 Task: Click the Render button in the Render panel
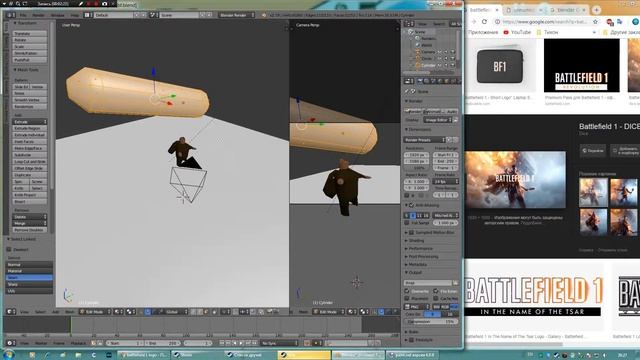(413, 111)
